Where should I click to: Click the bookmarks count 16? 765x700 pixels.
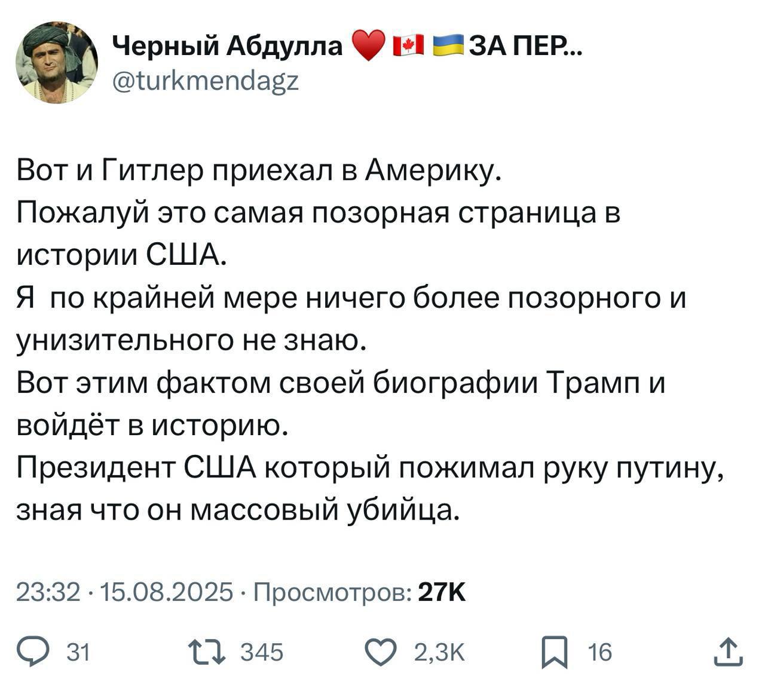pos(599,652)
